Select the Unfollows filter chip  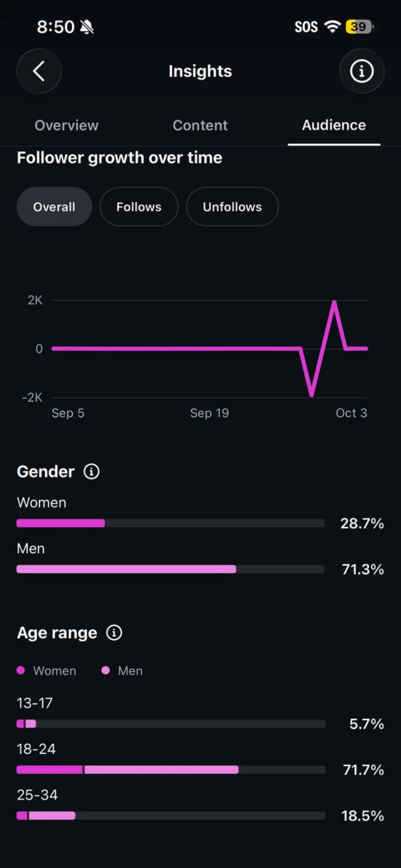tap(232, 206)
